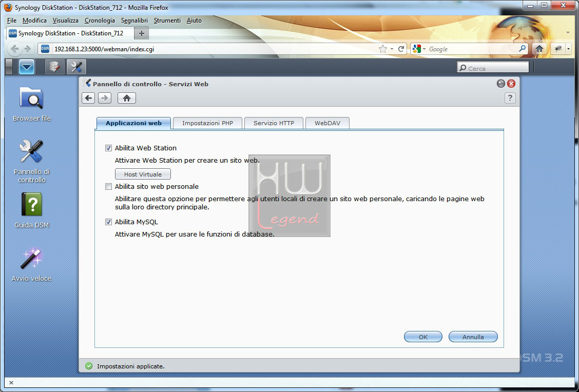Open the Modifica menu
579x392 pixels.
coord(34,21)
